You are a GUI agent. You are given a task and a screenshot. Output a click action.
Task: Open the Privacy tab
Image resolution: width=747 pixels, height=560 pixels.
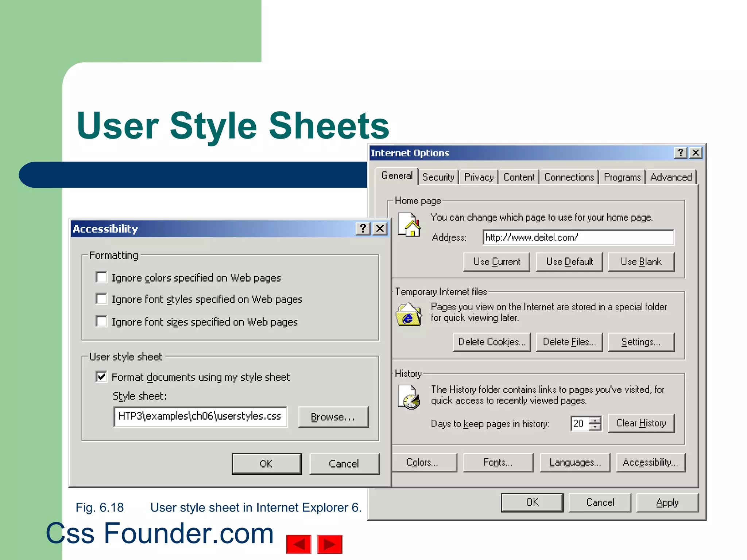point(479,177)
